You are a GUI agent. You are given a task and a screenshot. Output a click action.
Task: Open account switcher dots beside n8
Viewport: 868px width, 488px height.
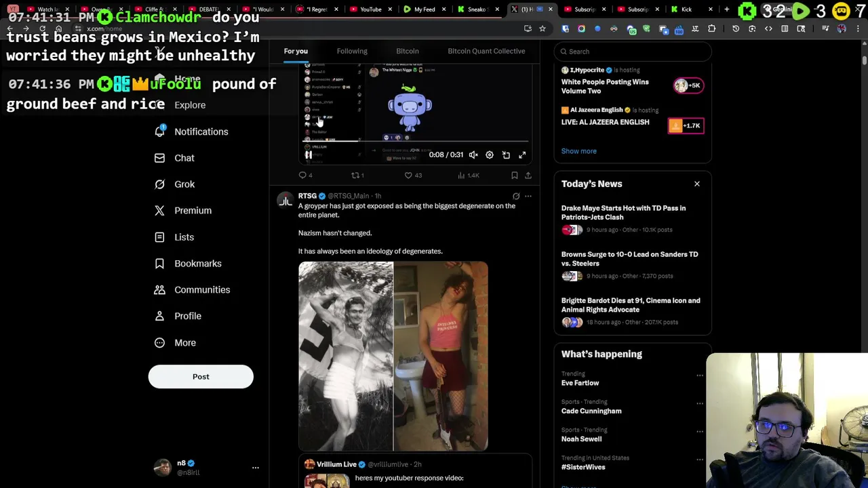coord(256,468)
